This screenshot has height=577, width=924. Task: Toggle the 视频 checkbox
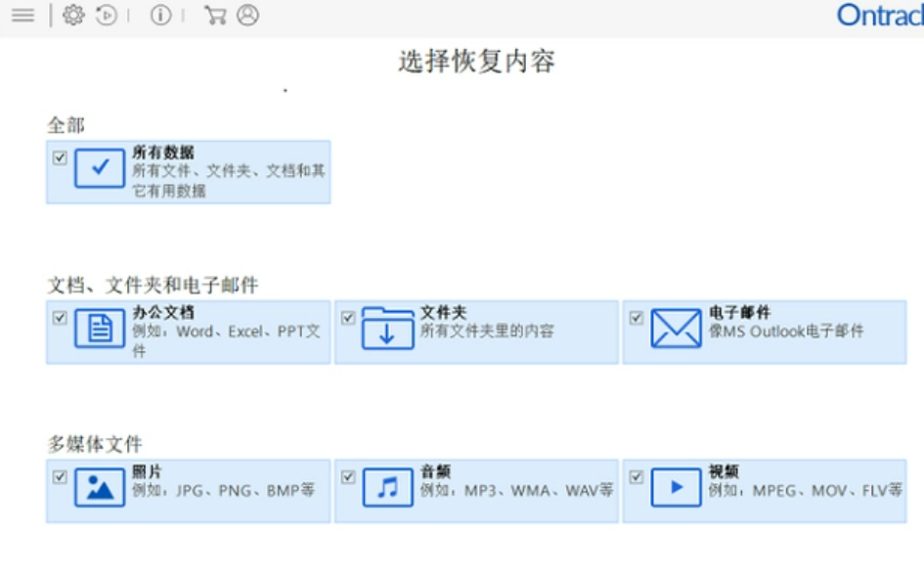[x=637, y=477]
